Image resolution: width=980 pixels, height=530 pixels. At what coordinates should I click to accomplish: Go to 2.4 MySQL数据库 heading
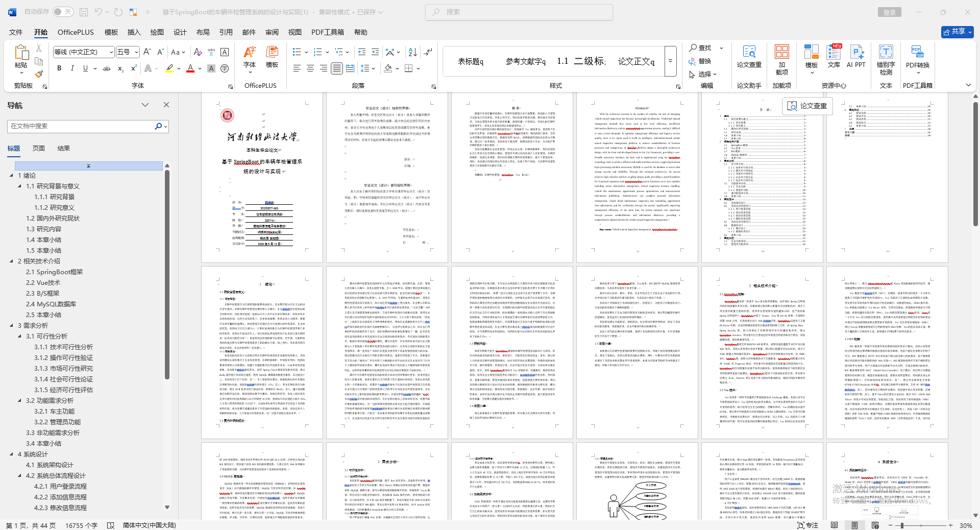point(51,304)
